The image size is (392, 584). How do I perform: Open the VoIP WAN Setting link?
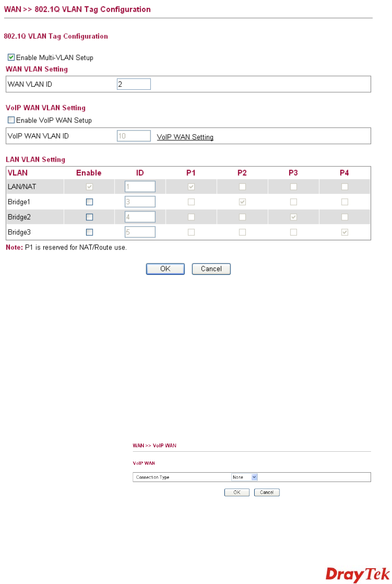pos(185,137)
